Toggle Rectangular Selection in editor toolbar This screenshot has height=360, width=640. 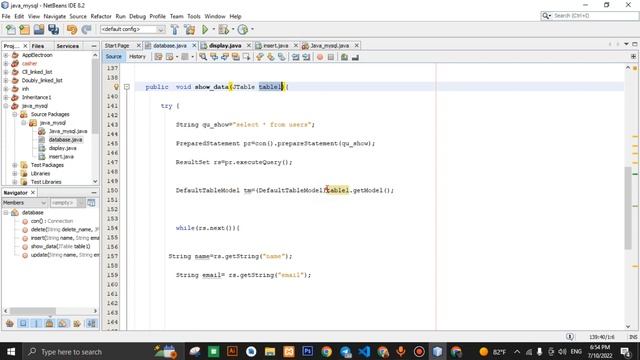pyautogui.click(x=247, y=57)
